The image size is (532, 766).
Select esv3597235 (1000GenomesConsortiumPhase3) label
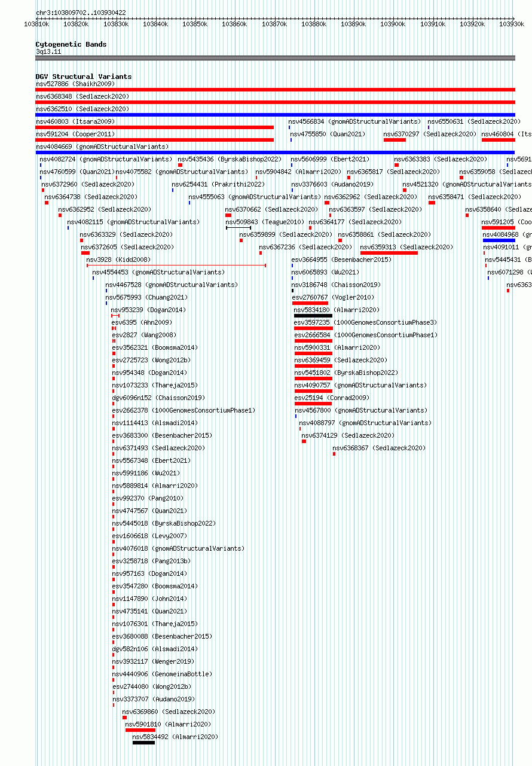pyautogui.click(x=365, y=322)
